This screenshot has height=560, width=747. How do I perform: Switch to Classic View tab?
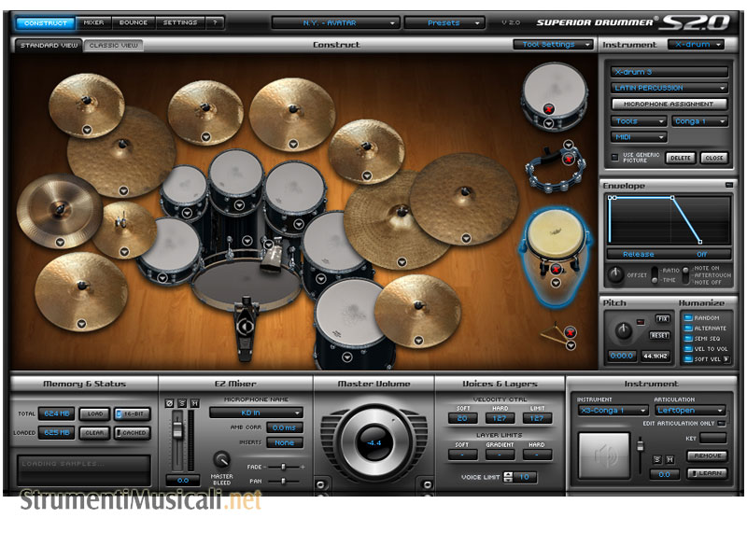pyautogui.click(x=113, y=45)
